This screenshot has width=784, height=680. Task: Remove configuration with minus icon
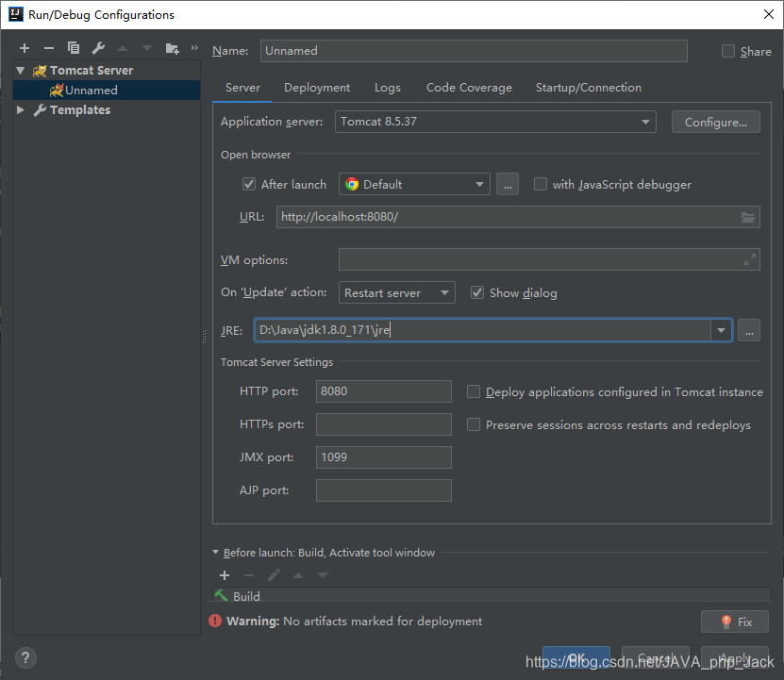48,48
